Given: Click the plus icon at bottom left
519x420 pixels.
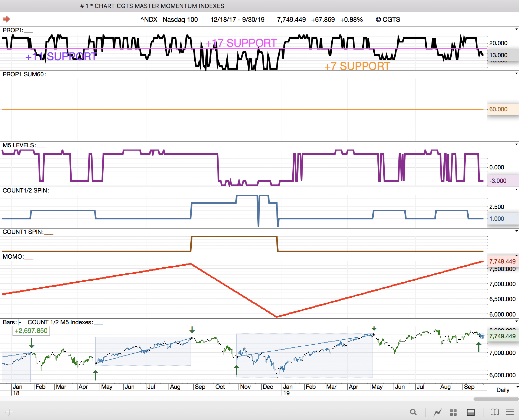Looking at the screenshot, I should click(9, 412).
